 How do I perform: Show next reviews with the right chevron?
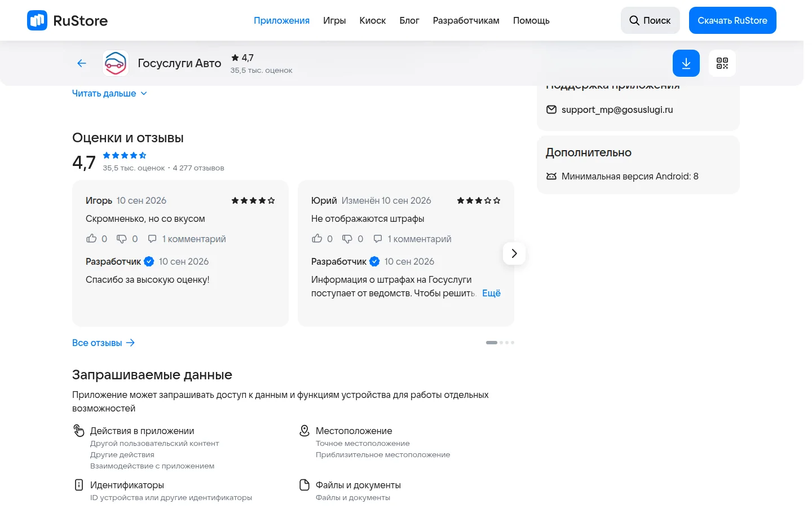point(514,253)
